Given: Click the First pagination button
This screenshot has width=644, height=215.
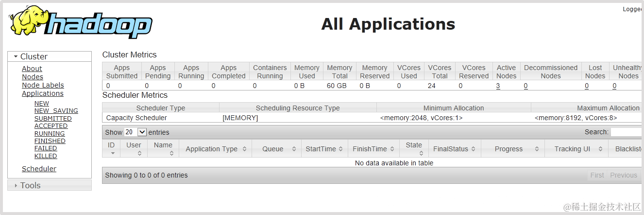Looking at the screenshot, I should tap(597, 175).
